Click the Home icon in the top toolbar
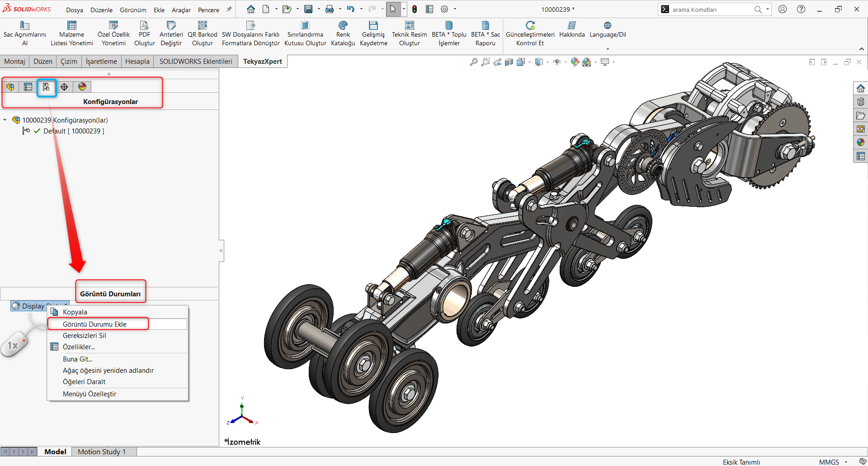Image resolution: width=868 pixels, height=466 pixels. 251,9
